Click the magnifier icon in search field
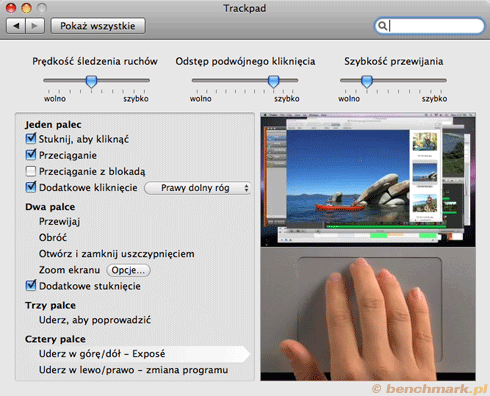The image size is (490, 396). coord(383,26)
